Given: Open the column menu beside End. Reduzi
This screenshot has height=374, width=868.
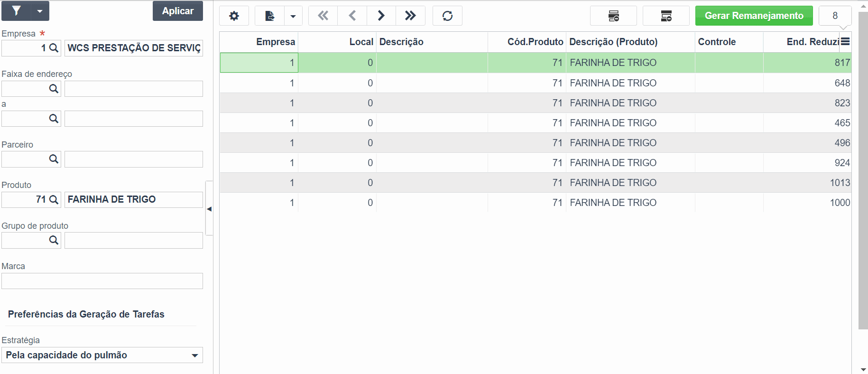Looking at the screenshot, I should tap(845, 41).
